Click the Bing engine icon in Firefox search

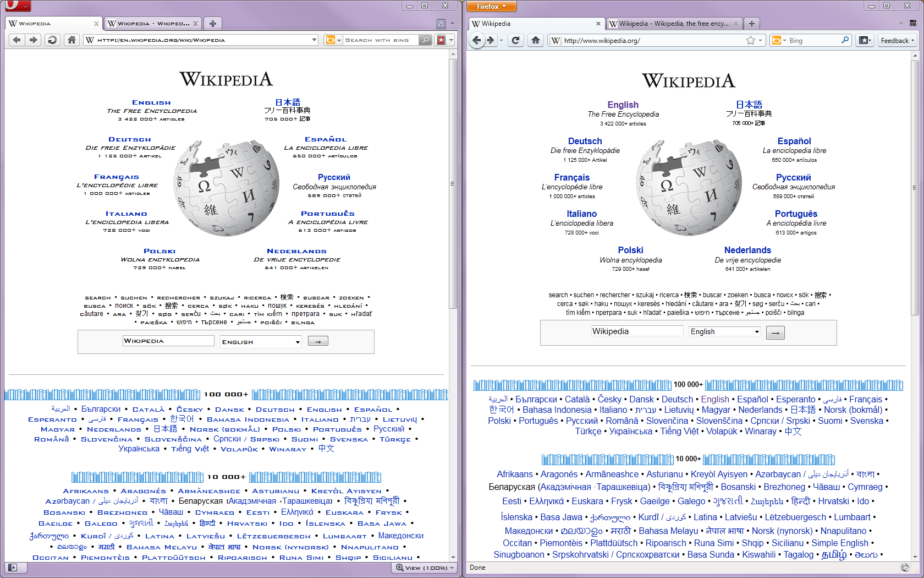[776, 40]
